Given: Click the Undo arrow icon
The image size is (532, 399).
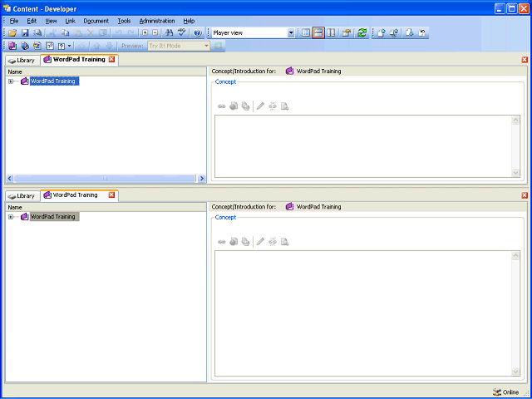Looking at the screenshot, I should pyautogui.click(x=118, y=33).
